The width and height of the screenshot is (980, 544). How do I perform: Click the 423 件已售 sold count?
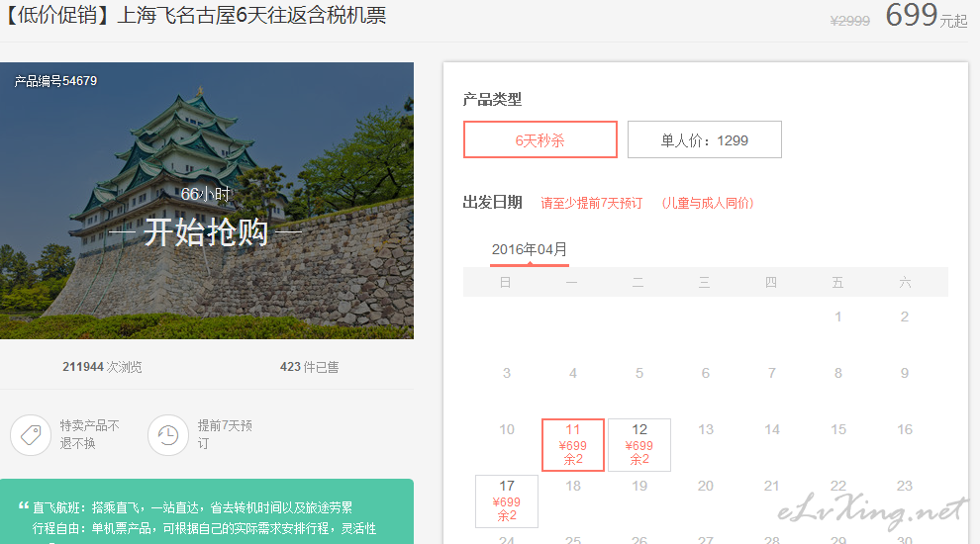[310, 367]
